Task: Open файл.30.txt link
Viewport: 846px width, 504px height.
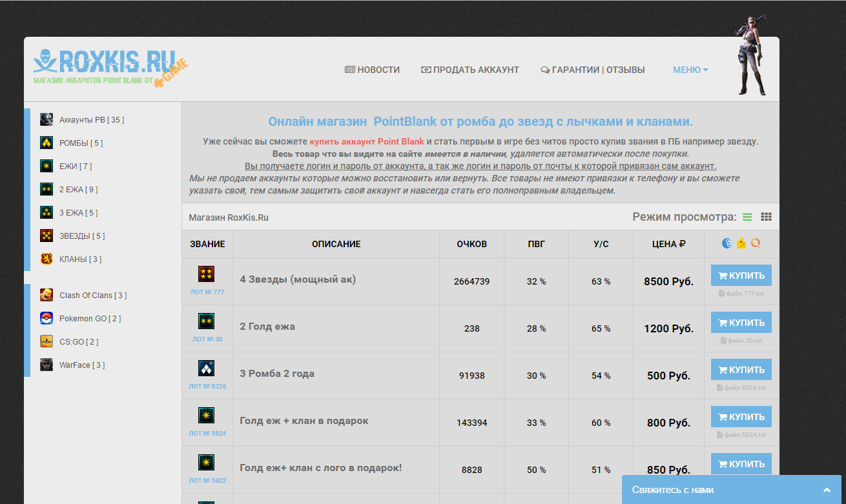Action: tap(741, 340)
